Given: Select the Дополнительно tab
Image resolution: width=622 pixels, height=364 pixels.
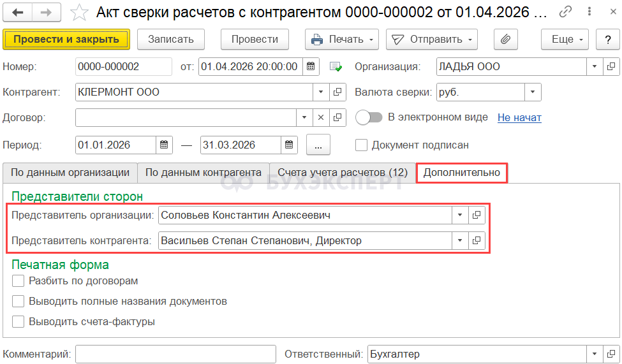Looking at the screenshot, I should click(x=462, y=173).
